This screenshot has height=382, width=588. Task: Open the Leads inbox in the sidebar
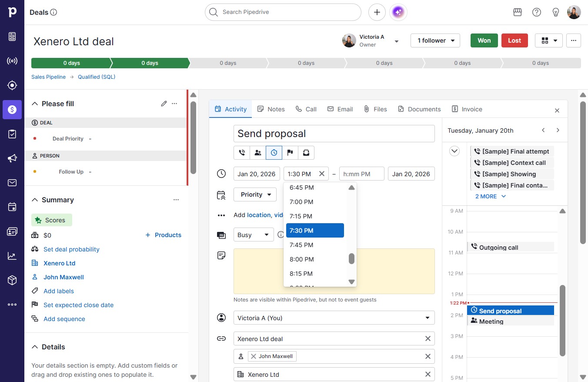point(12,37)
